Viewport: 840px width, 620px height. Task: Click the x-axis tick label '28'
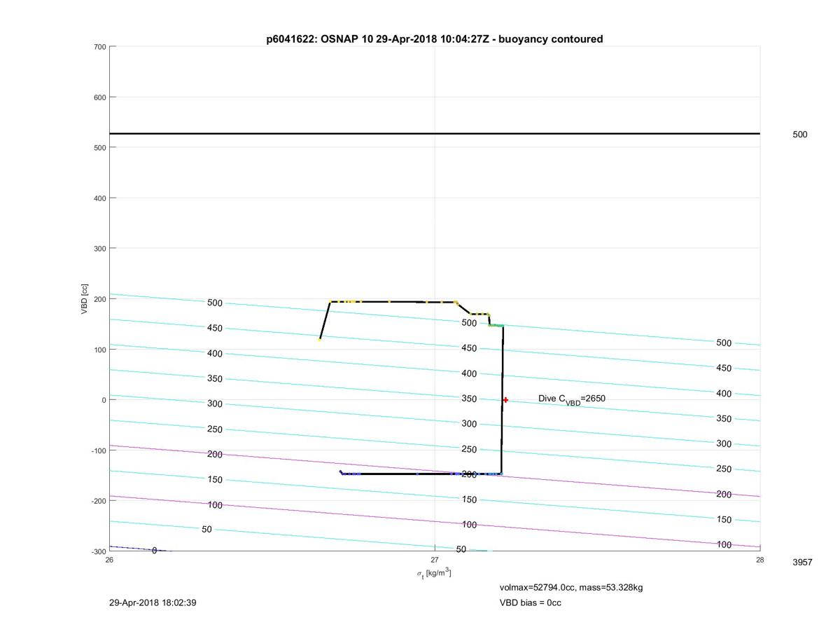click(760, 560)
